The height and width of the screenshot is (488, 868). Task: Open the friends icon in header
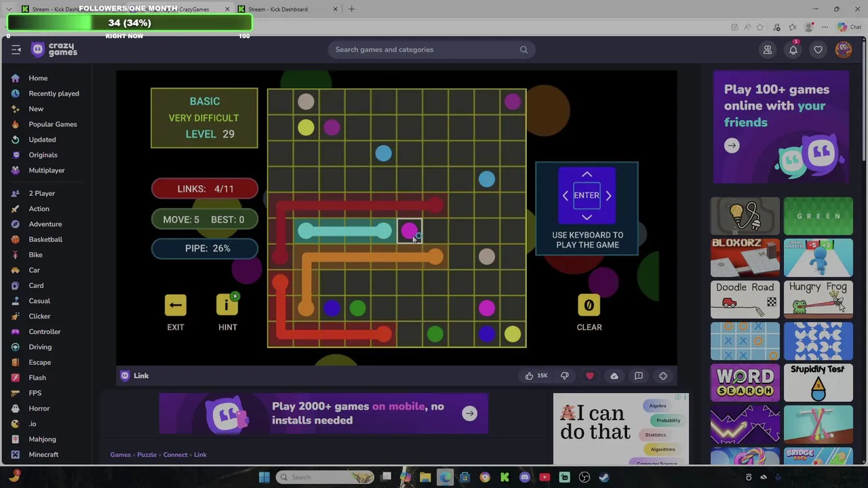point(768,49)
